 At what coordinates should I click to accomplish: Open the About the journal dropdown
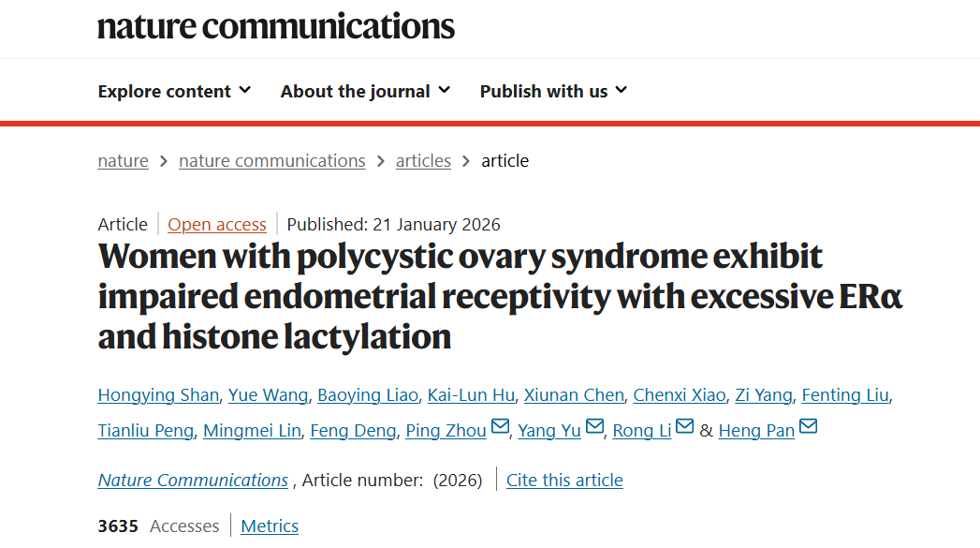(x=365, y=91)
